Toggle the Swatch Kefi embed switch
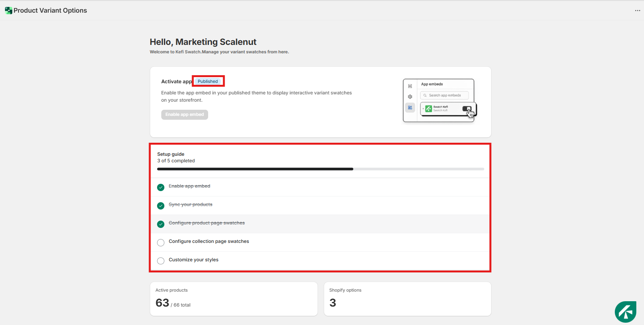 point(467,109)
